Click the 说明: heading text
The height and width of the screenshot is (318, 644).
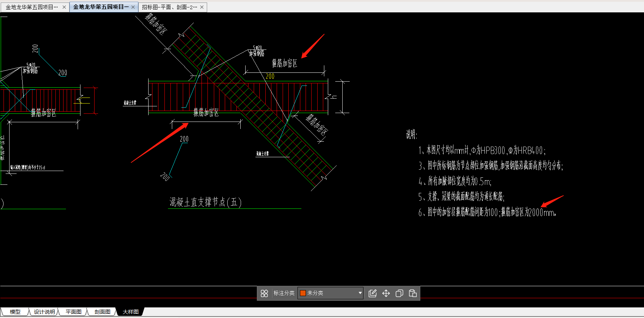[x=411, y=135]
